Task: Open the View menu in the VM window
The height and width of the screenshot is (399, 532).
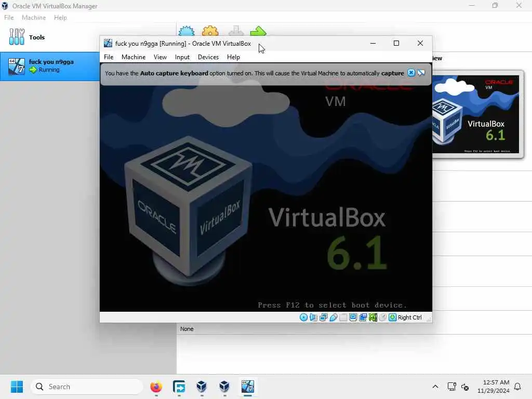Action: [160, 57]
